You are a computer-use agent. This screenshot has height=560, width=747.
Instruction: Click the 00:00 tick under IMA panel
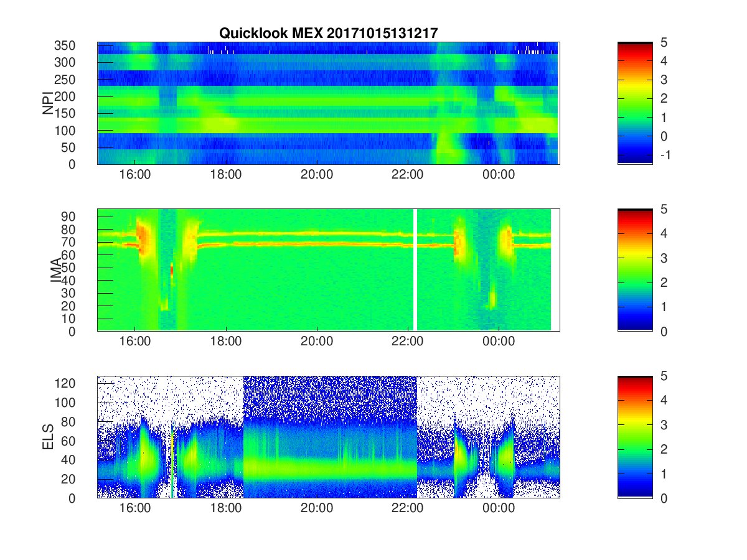[499, 342]
